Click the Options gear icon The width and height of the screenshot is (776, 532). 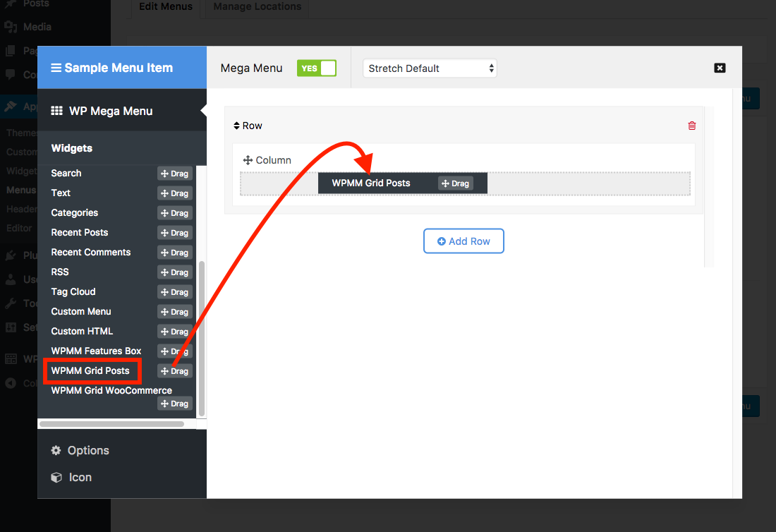[x=56, y=450]
